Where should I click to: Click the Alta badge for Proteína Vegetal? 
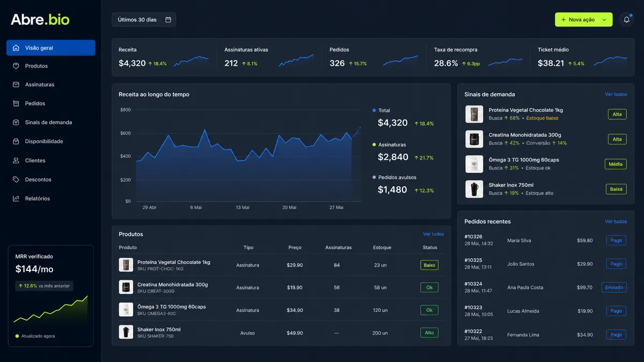point(617,114)
